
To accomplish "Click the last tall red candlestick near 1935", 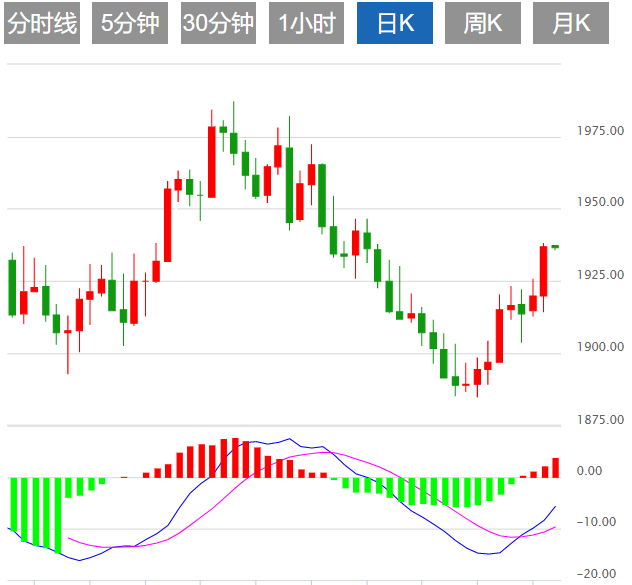I will coord(544,271).
